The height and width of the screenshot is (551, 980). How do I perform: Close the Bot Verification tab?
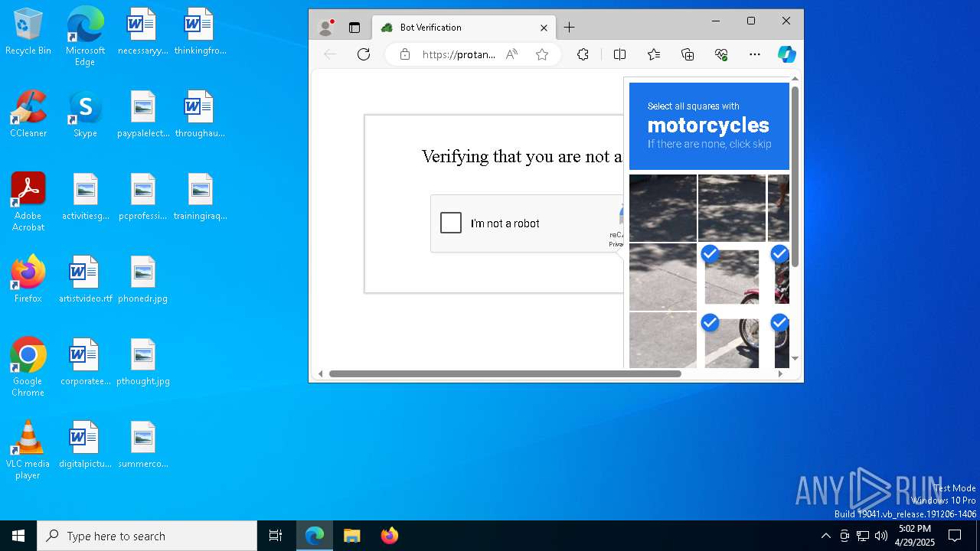point(544,28)
